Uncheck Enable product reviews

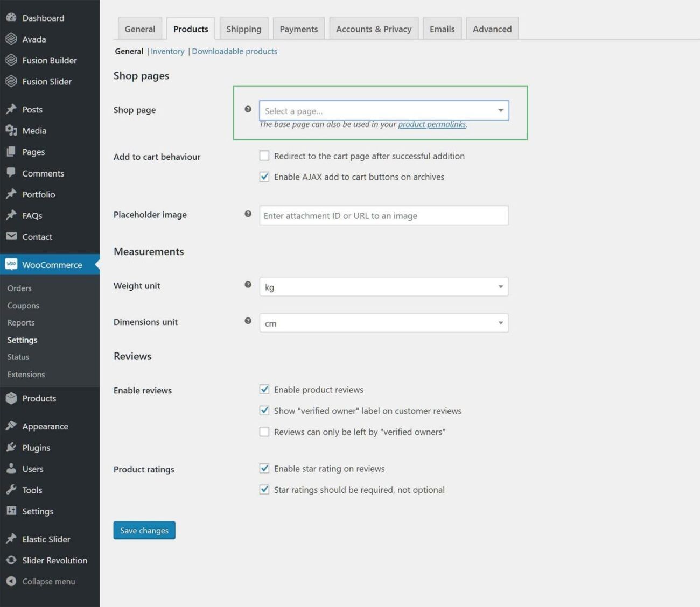(x=264, y=389)
